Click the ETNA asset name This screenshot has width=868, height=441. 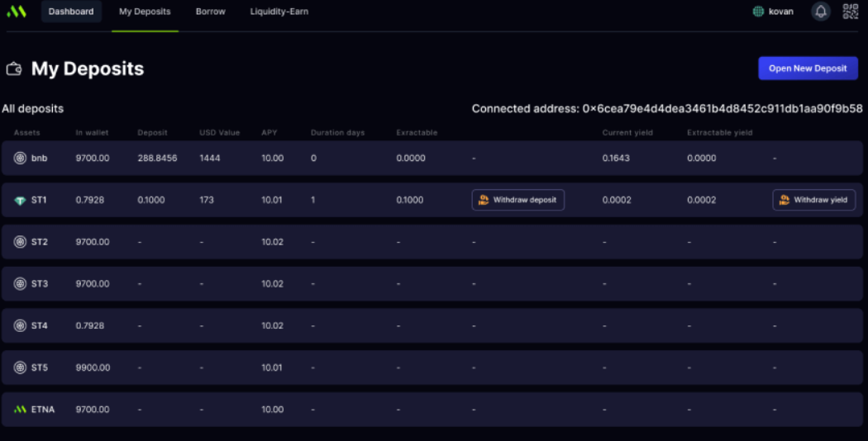click(x=43, y=410)
